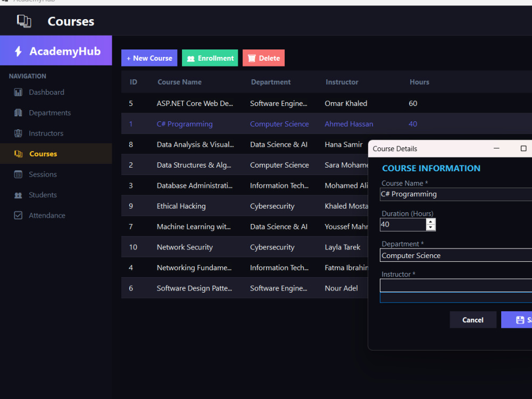532x399 pixels.
Task: Click the Delete button's trash icon
Action: [x=252, y=59]
